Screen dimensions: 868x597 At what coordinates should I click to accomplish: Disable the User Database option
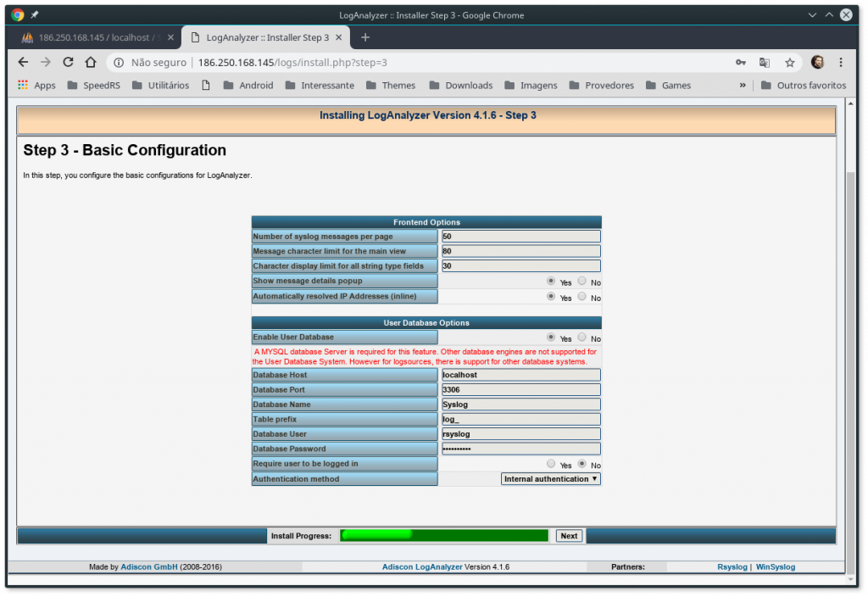click(x=584, y=337)
